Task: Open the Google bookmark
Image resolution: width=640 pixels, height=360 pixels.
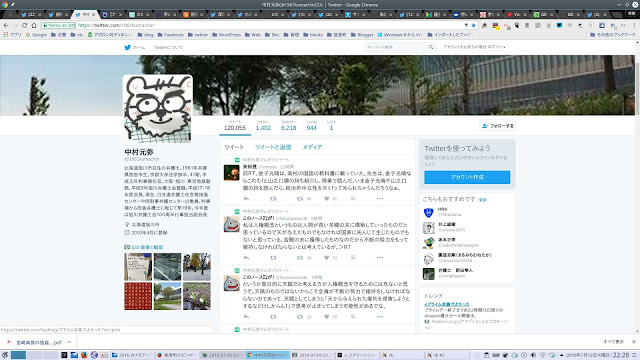Action: tap(36, 35)
